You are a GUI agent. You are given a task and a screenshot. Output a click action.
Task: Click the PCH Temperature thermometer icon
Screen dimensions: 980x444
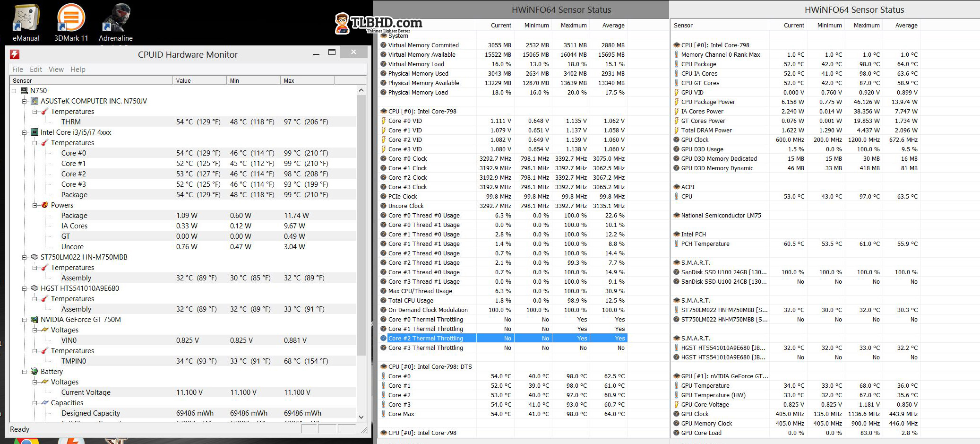click(677, 244)
